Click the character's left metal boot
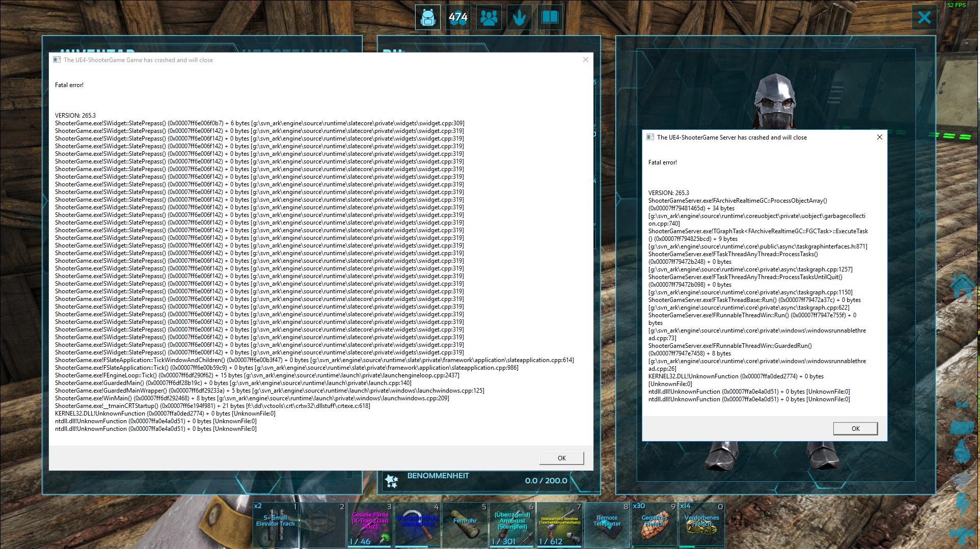Image resolution: width=980 pixels, height=549 pixels. click(722, 456)
